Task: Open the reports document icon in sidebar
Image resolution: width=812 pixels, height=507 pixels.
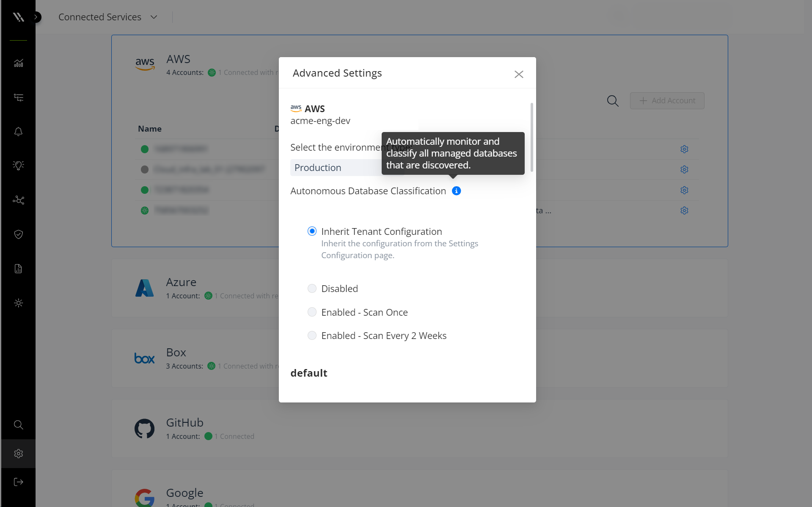Action: click(18, 268)
